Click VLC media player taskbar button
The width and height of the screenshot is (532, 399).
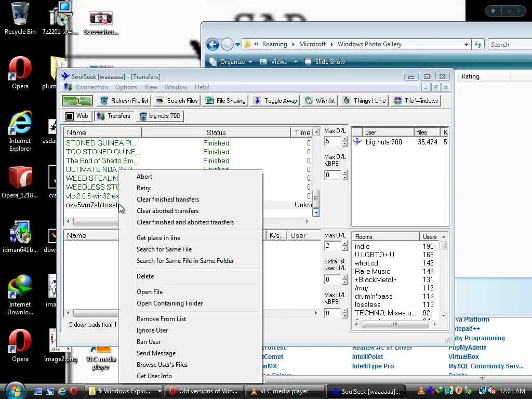(x=284, y=391)
